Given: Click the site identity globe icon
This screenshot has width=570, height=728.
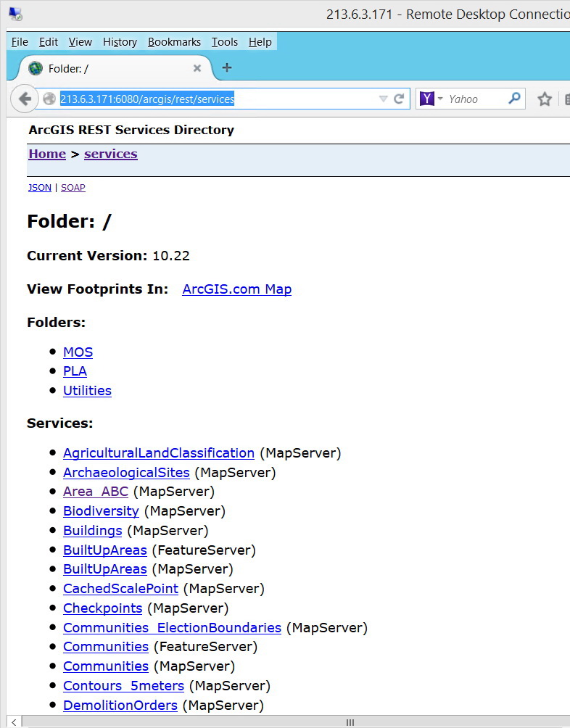Looking at the screenshot, I should click(x=49, y=99).
